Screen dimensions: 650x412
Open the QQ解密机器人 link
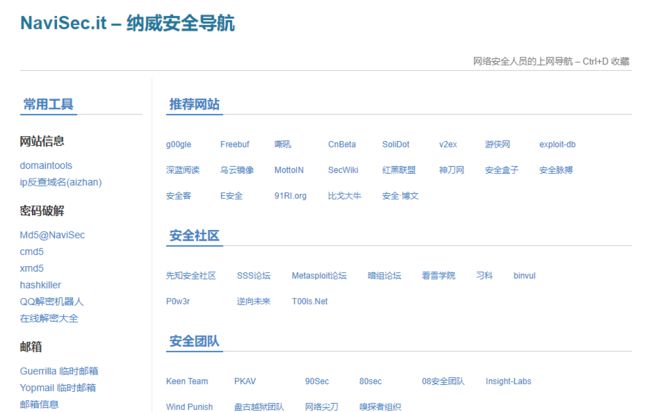tap(51, 301)
